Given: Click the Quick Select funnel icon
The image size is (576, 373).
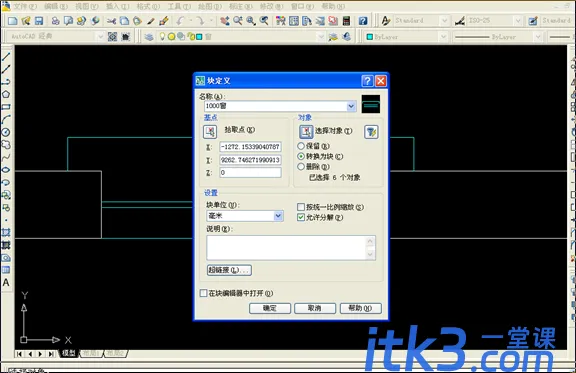Looking at the screenshot, I should pos(371,132).
